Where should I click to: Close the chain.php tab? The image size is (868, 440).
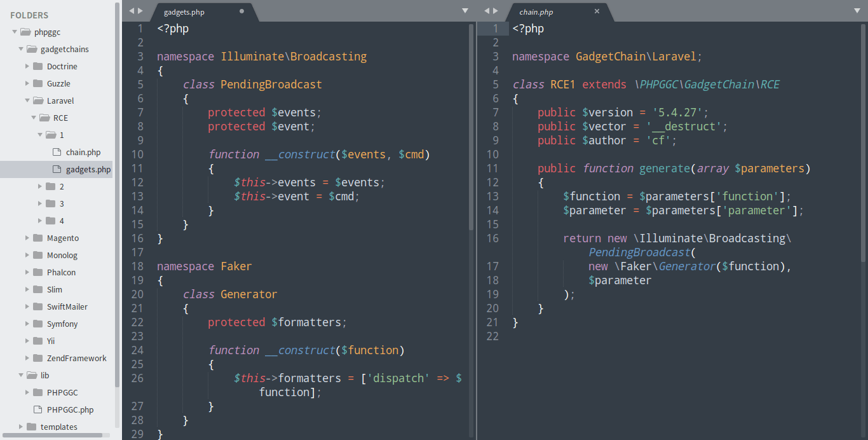[597, 11]
